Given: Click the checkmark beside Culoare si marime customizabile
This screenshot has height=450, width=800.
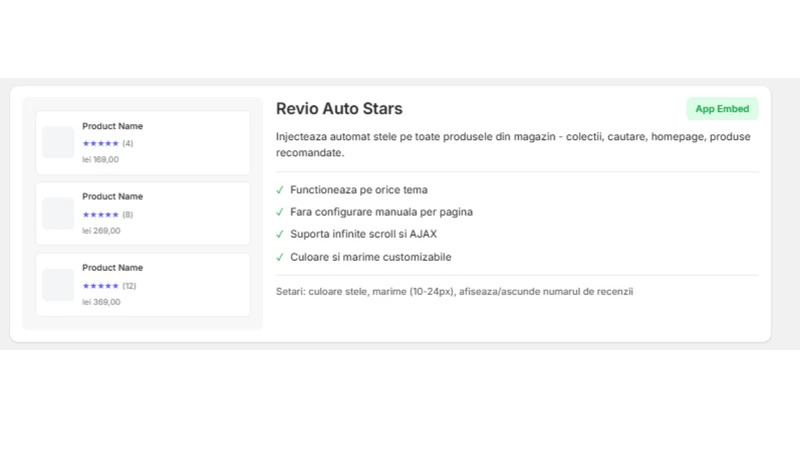Looking at the screenshot, I should click(x=280, y=257).
